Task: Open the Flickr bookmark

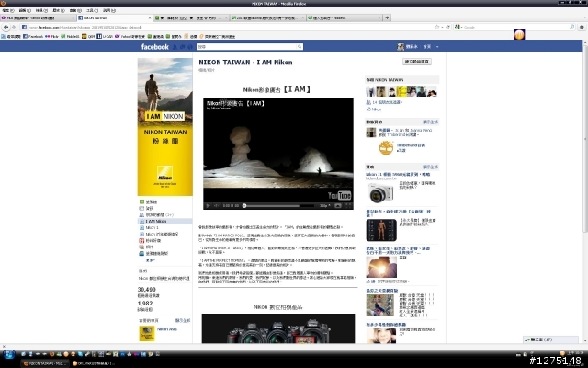Action: (x=51, y=37)
